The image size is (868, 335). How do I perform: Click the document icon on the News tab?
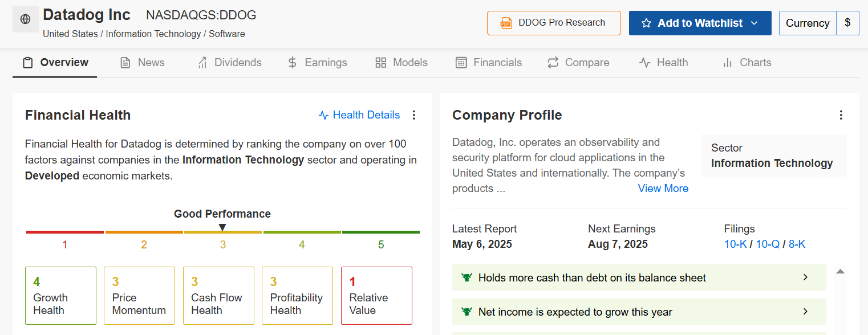pos(125,63)
